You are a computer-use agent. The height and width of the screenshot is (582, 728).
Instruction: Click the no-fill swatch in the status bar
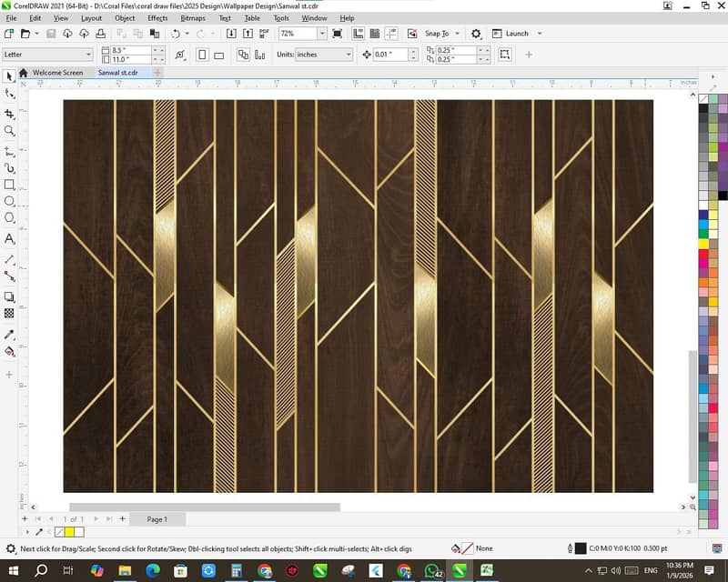point(467,548)
